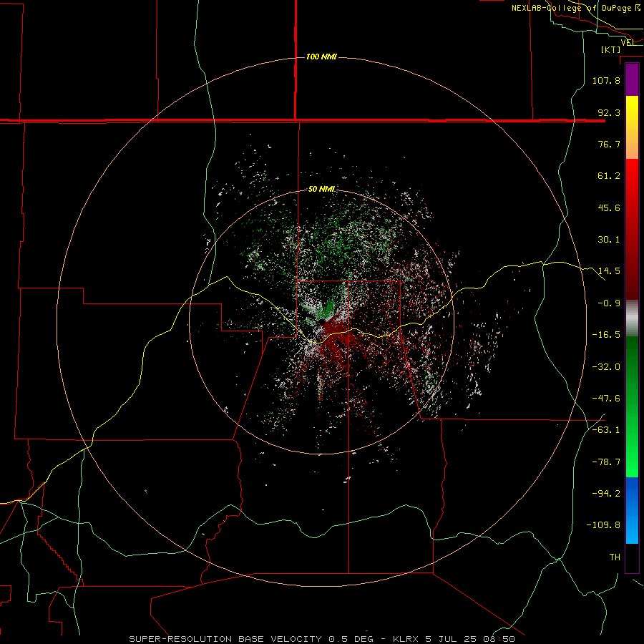644x644 pixels.
Task: Click the Super-Resolution Base Velocity KLRX caption
Action: 322,639
